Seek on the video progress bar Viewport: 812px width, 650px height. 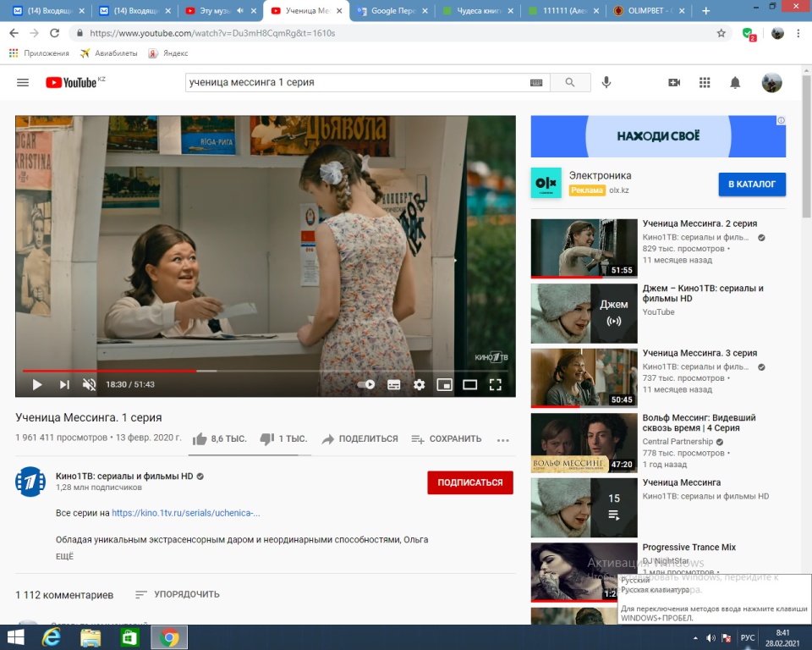(x=265, y=371)
